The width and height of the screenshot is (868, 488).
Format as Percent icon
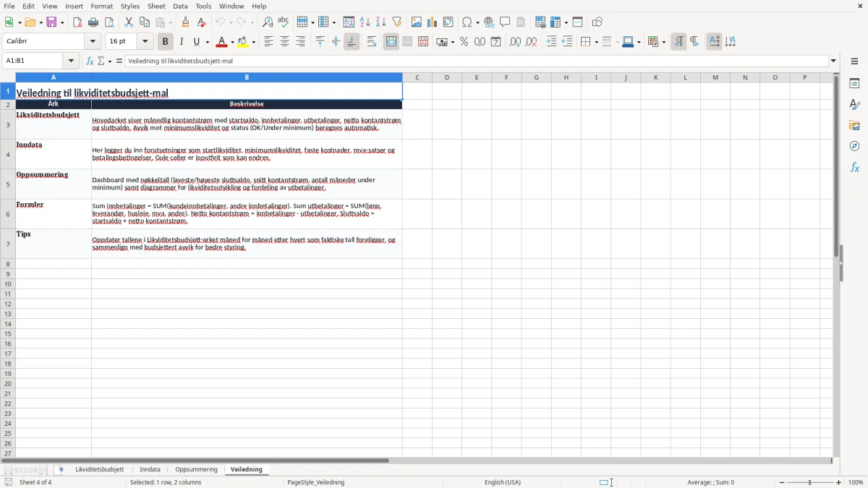[464, 42]
